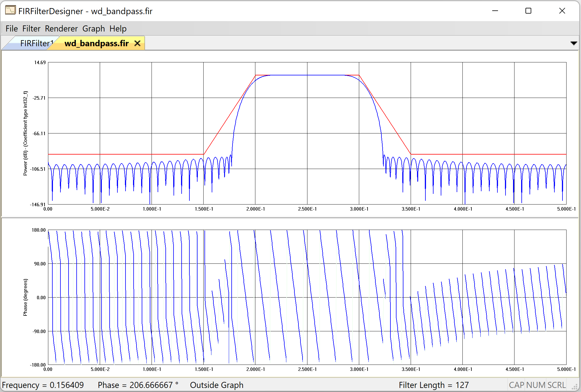Screen dimensions: 581x392
Task: Click the FIRFilterDesigner app icon in title bar
Action: pos(10,10)
